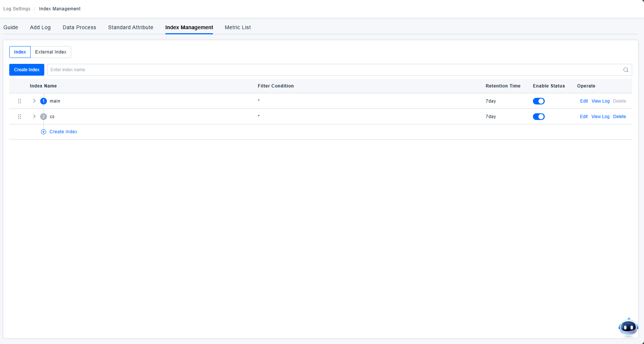The height and width of the screenshot is (344, 644).
Task: Click the number 2 badge beside cs
Action: 44,117
